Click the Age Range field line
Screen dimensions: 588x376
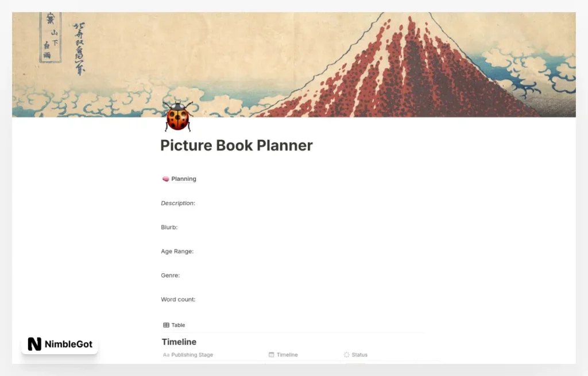click(x=177, y=251)
